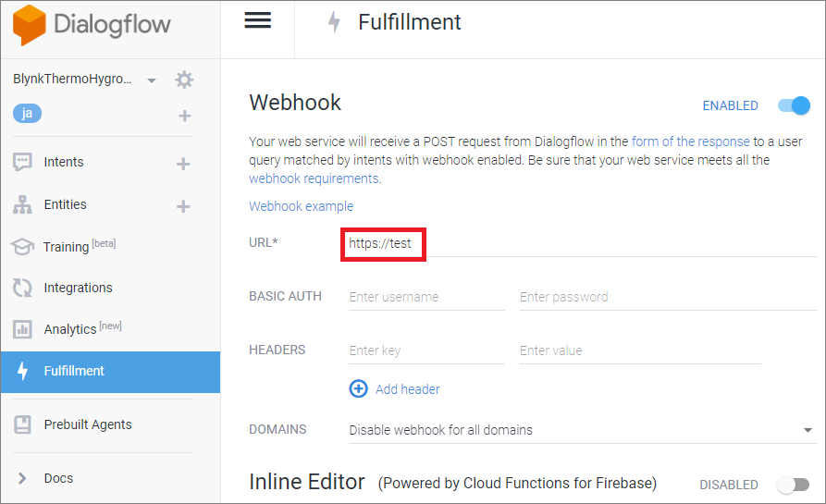This screenshot has width=826, height=504.
Task: Open the hamburger menu
Action: click(x=257, y=20)
